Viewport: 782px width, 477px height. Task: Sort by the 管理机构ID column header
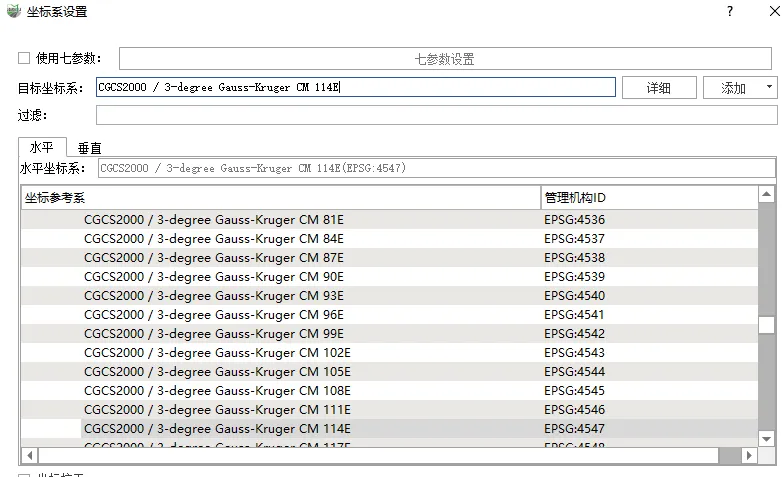coord(648,197)
